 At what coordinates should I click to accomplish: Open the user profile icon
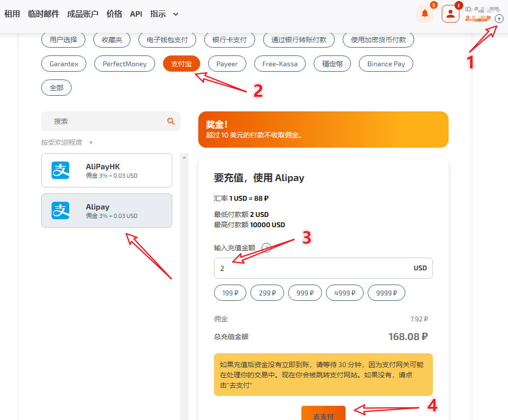[451, 14]
